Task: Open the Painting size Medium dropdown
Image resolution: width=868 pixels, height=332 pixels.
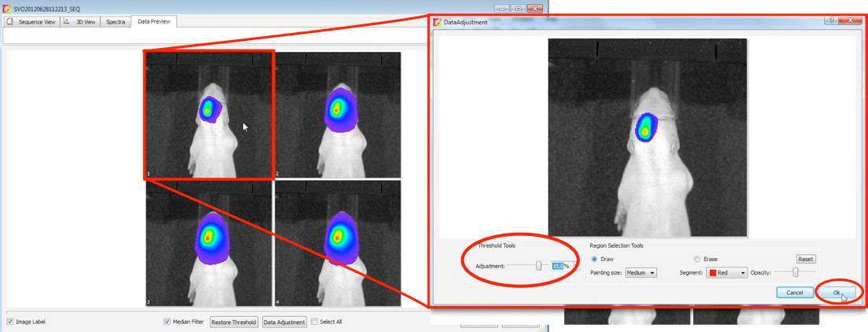Action: 641,273
